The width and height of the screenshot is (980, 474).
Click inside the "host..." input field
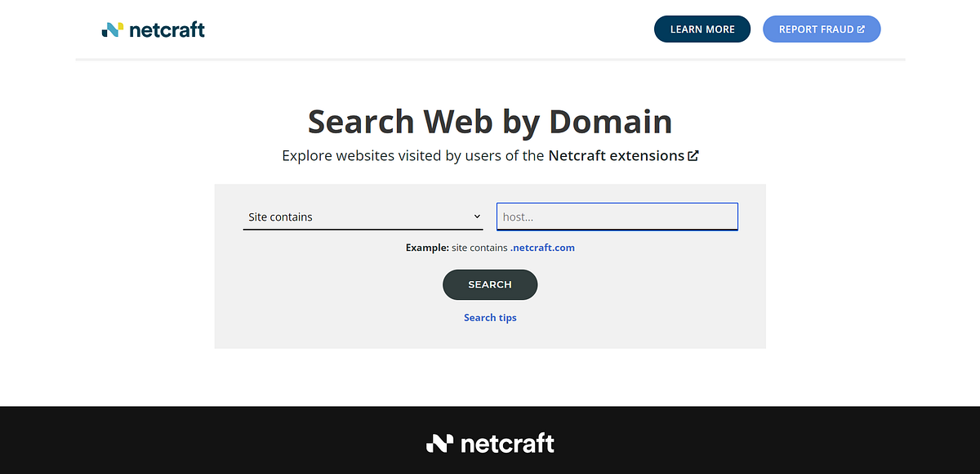617,216
